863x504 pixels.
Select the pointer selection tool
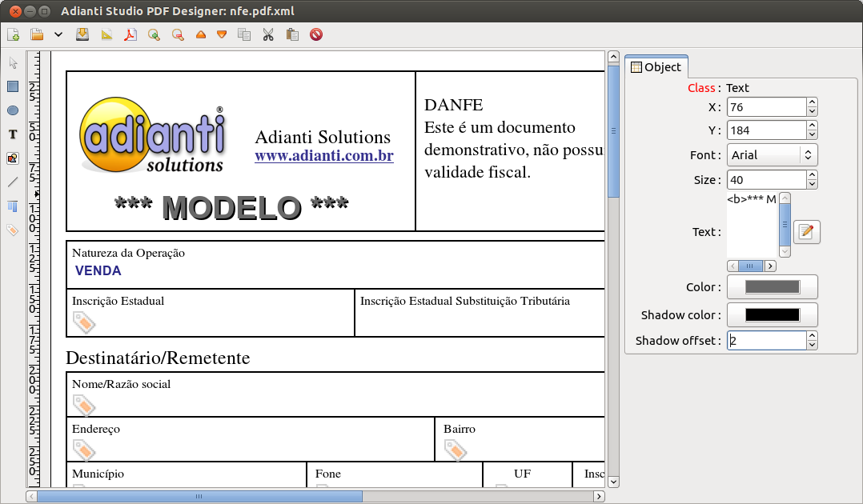coord(13,62)
